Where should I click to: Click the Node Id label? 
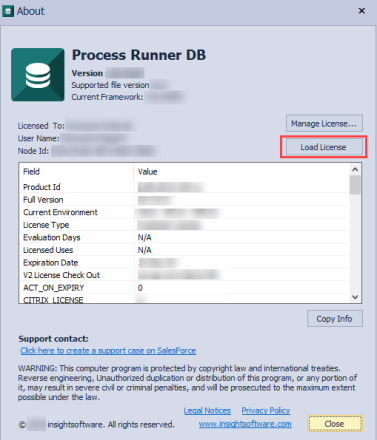pos(33,151)
